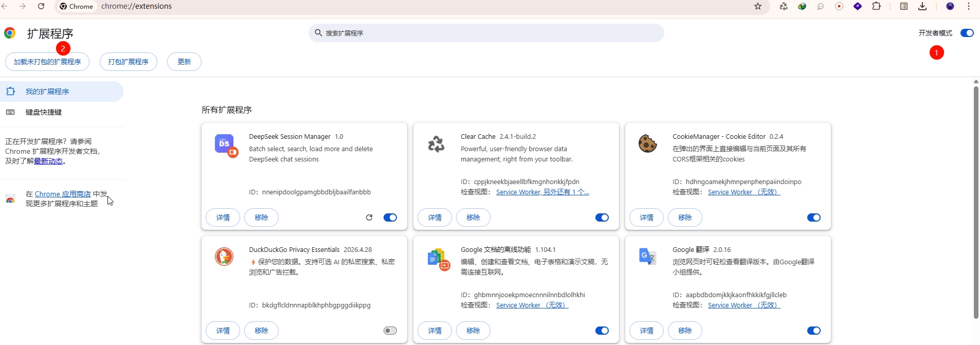Viewport: 980px width, 345px height.
Task: Open 详情 for CookieManager - Cookie Editor
Action: pos(647,217)
